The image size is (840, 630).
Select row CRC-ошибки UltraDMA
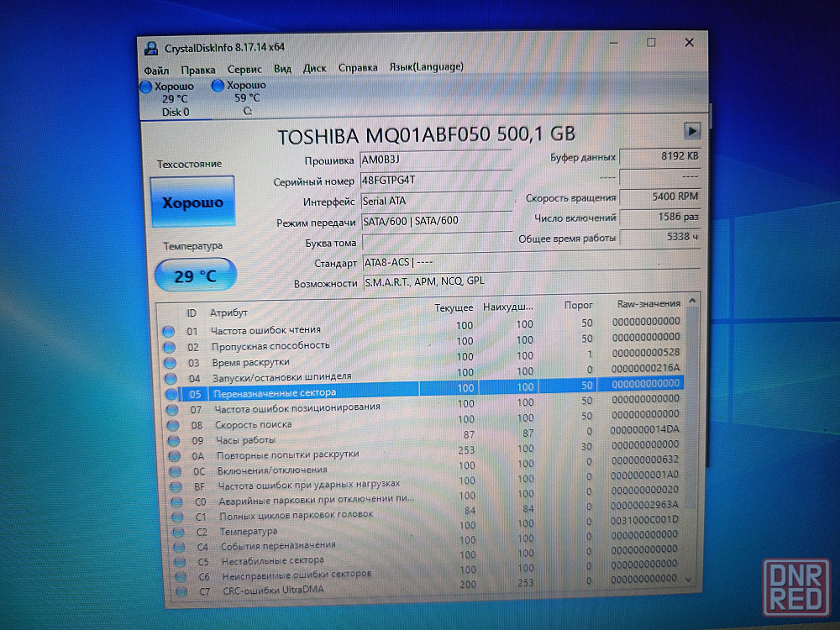click(x=429, y=586)
